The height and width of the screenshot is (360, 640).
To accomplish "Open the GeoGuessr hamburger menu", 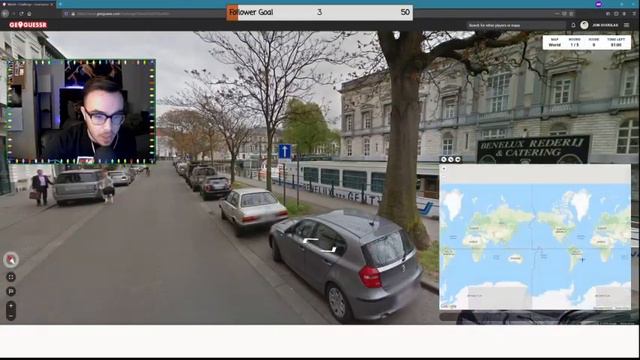I will [x=627, y=25].
